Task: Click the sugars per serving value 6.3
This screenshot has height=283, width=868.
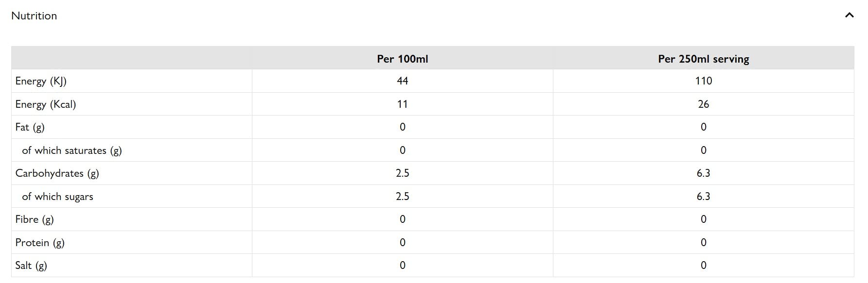Action: [703, 197]
